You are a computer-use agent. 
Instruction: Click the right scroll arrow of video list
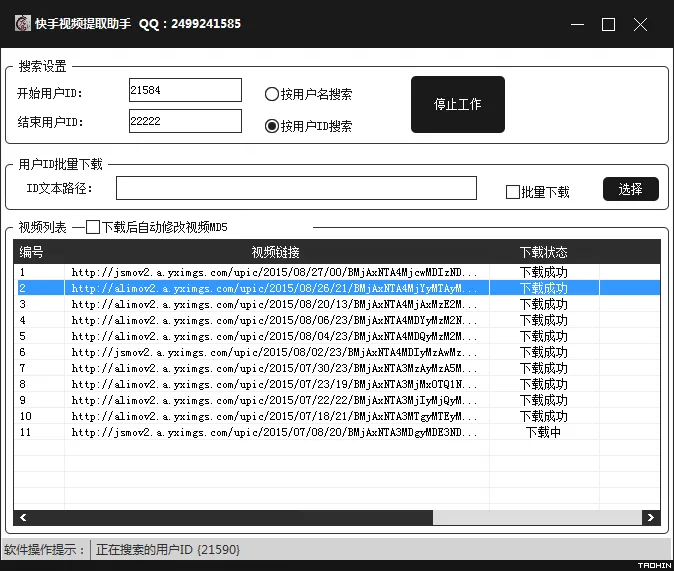pyautogui.click(x=651, y=518)
